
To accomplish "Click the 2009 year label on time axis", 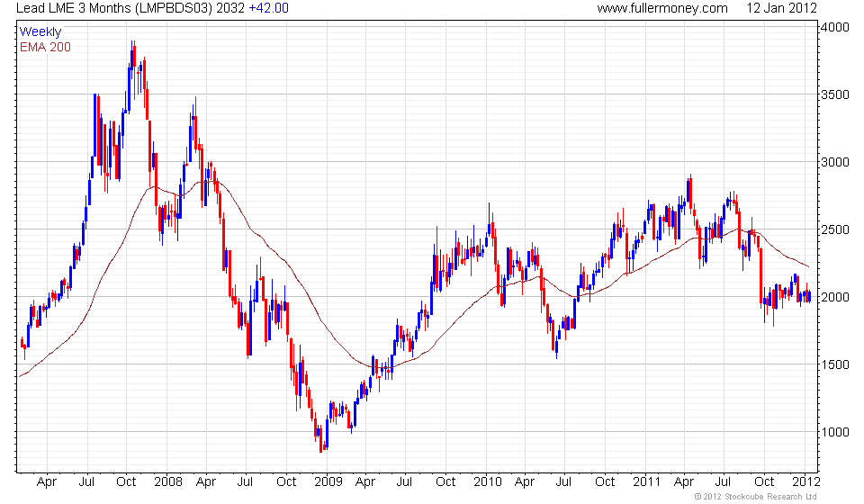I will pos(328,482).
